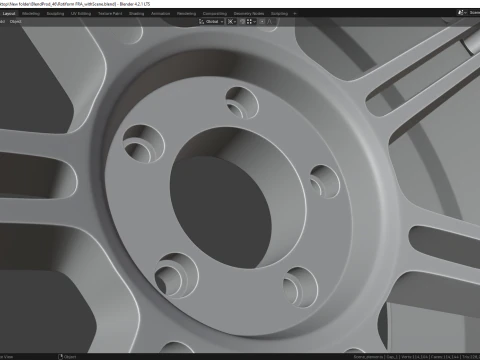Switch to the Rendering workspace tab
This screenshot has width=480, height=360.
click(x=186, y=14)
